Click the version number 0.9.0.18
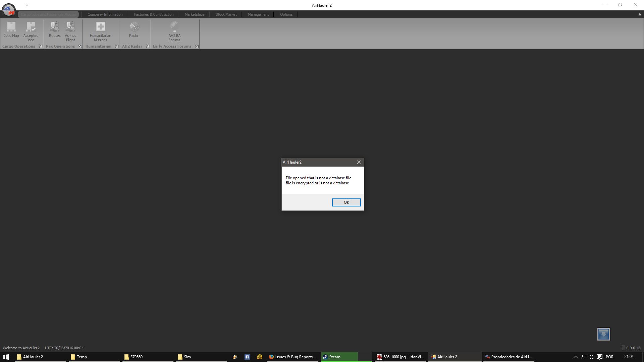The height and width of the screenshot is (362, 644). click(x=633, y=348)
